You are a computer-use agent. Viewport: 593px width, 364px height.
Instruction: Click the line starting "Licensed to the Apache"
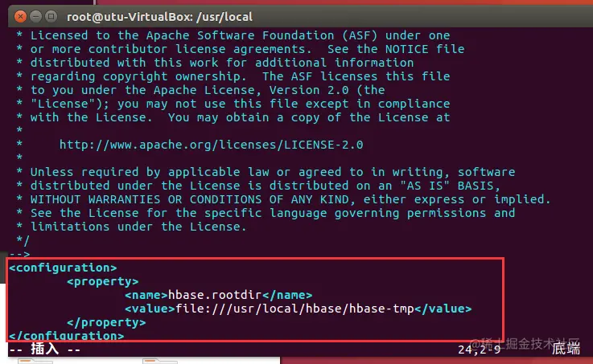(233, 35)
